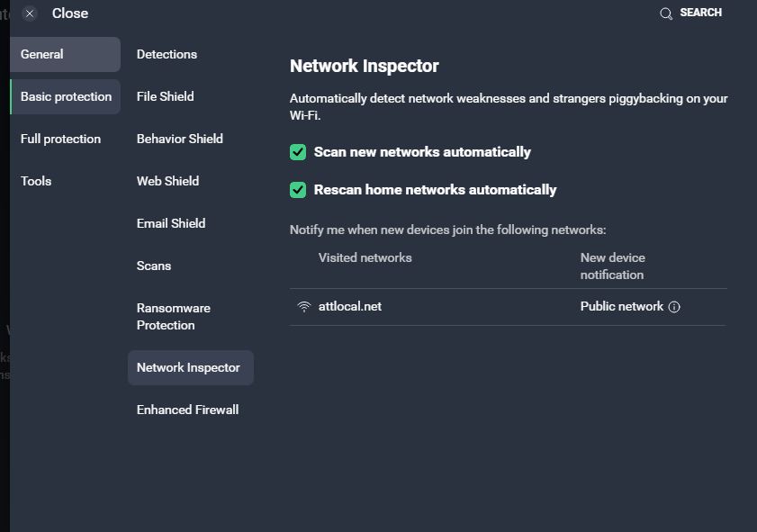Open the Public network notification selector

pos(621,306)
